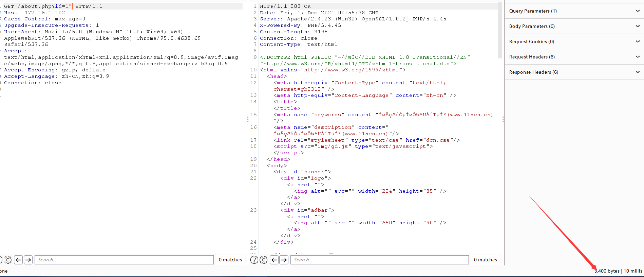This screenshot has height=277, width=644.
Task: Click the img width="650" height="90" line
Action: 370,223
